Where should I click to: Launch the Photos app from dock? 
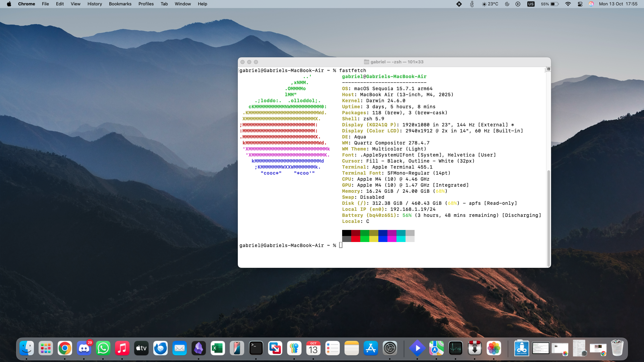point(494,349)
